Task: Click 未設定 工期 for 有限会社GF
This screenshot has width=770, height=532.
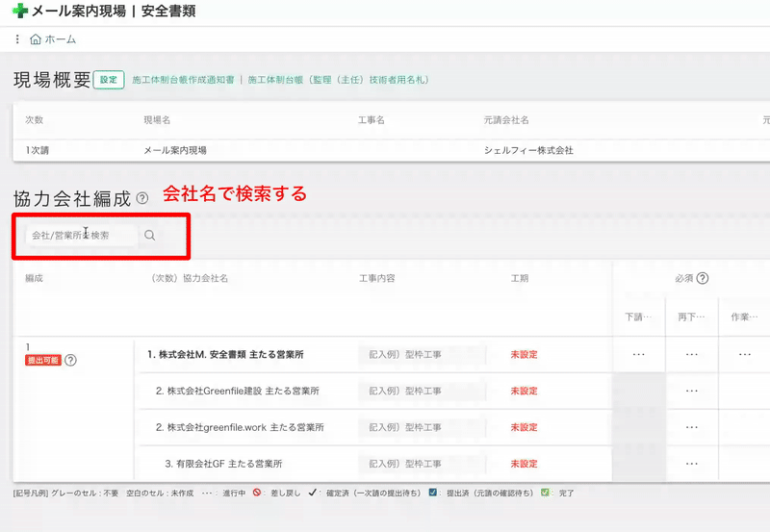Action: pyautogui.click(x=524, y=464)
